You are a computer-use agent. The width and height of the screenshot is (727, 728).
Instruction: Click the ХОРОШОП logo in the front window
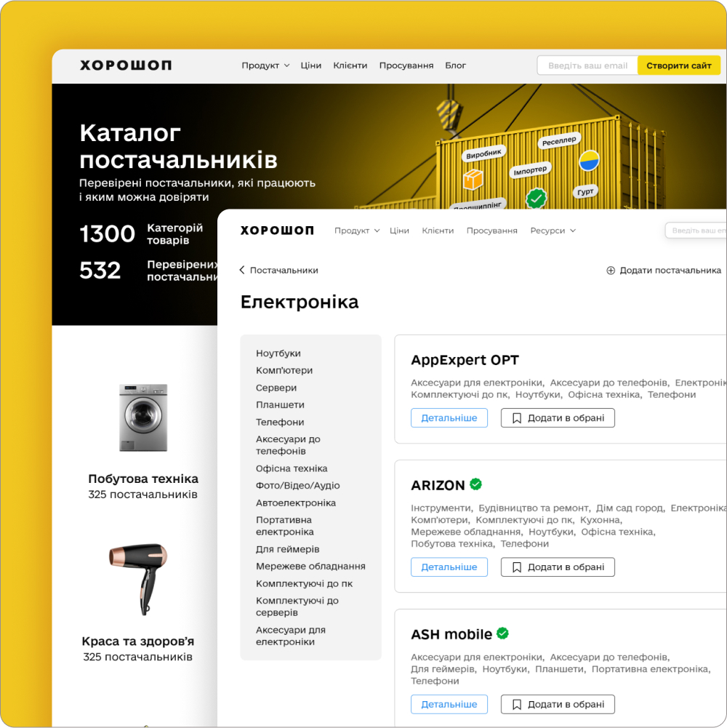tap(277, 231)
